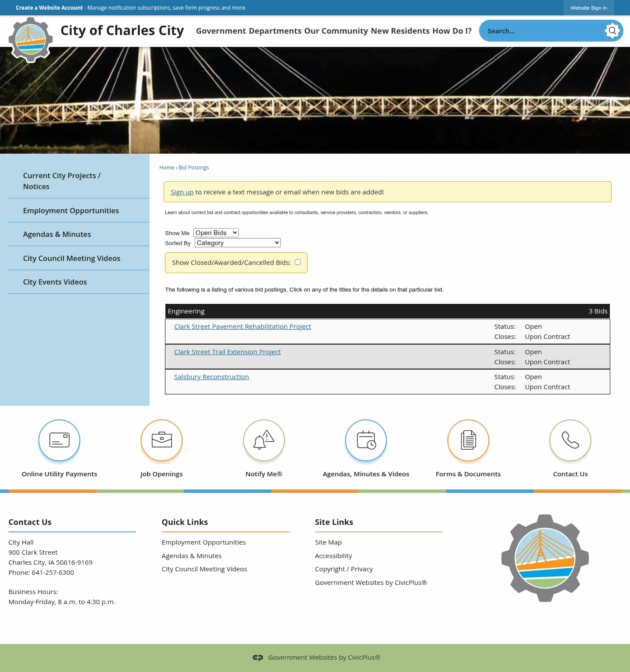Open the Salsbury Reconstruction bid
630x672 pixels.
pyautogui.click(x=211, y=377)
